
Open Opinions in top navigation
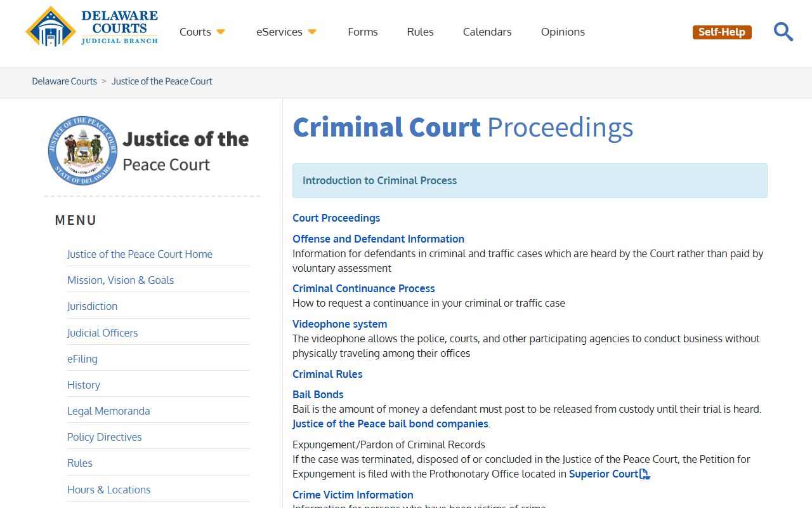click(x=563, y=32)
